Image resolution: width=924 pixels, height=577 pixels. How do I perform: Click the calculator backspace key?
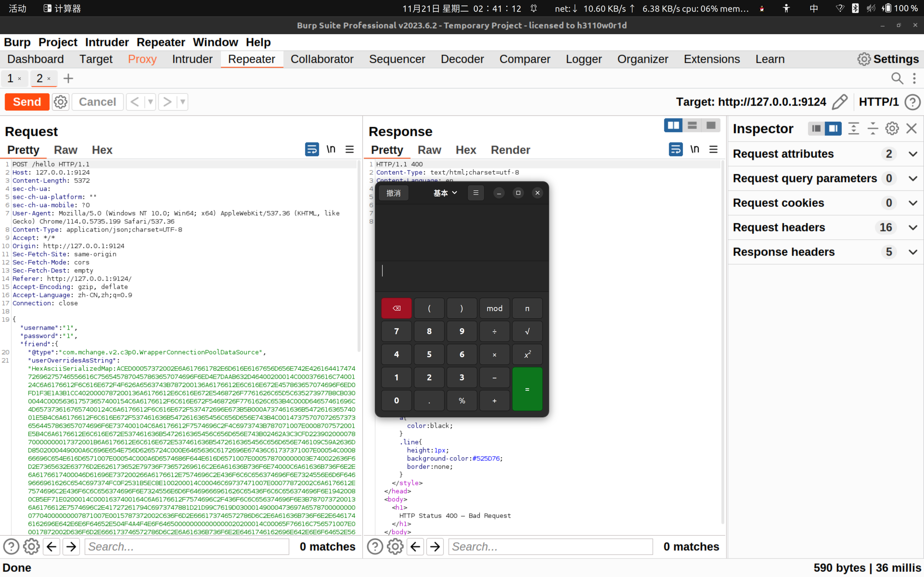[396, 308]
